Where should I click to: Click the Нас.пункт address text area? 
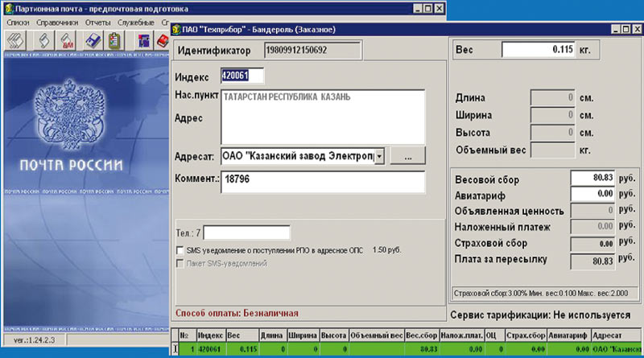click(x=323, y=117)
